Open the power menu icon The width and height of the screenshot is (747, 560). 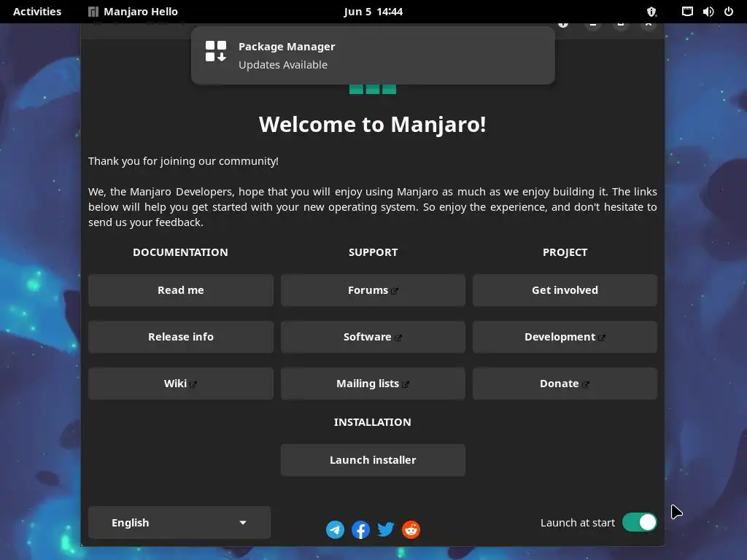tap(729, 12)
